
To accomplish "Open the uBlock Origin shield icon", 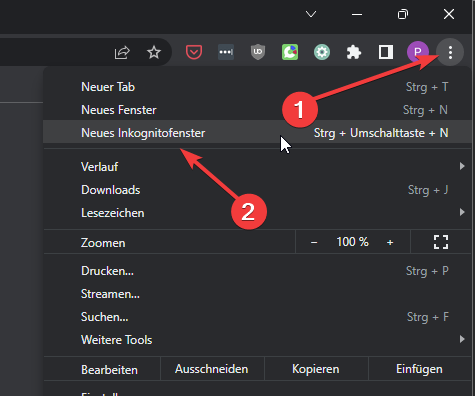I will click(258, 52).
